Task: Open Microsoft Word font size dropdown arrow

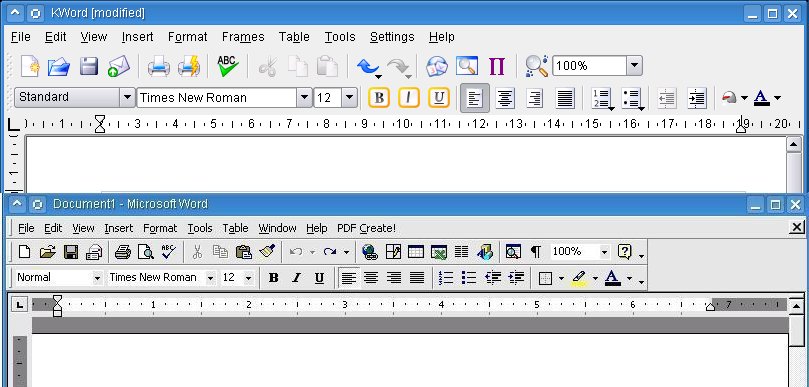Action: [249, 278]
